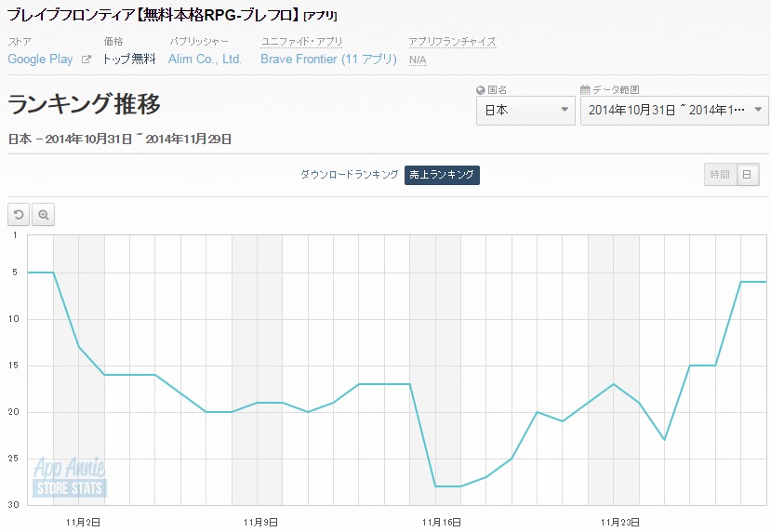The width and height of the screenshot is (771, 532).
Task: Click the N/A app franchise text
Action: (x=418, y=60)
